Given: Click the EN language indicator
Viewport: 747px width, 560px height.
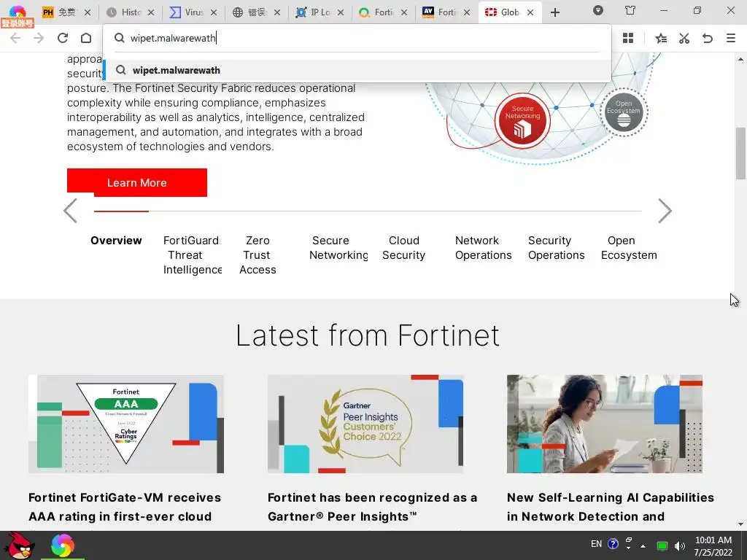Looking at the screenshot, I should tap(596, 544).
